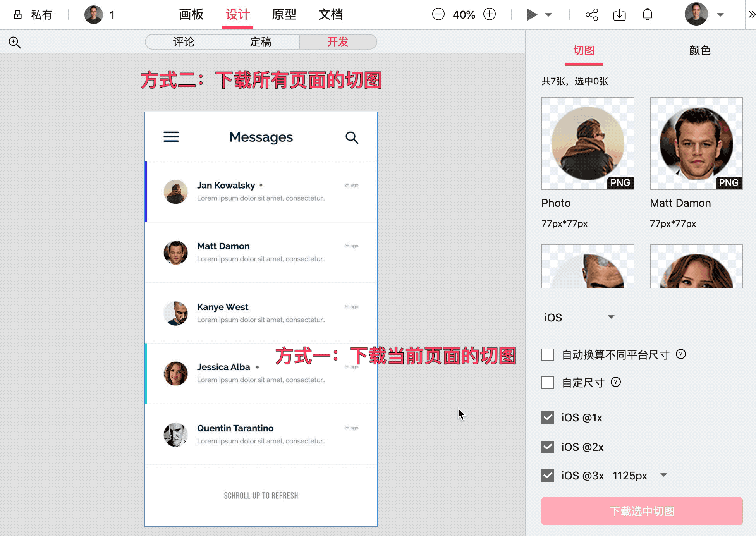Select Jan Kowalsky avatar in mockup
The width and height of the screenshot is (756, 536).
point(176,192)
